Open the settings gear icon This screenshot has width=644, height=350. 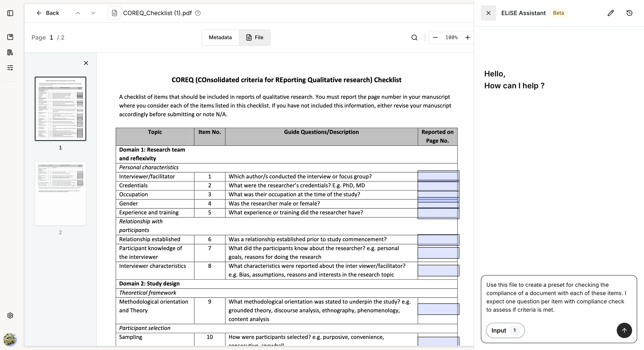click(10, 316)
